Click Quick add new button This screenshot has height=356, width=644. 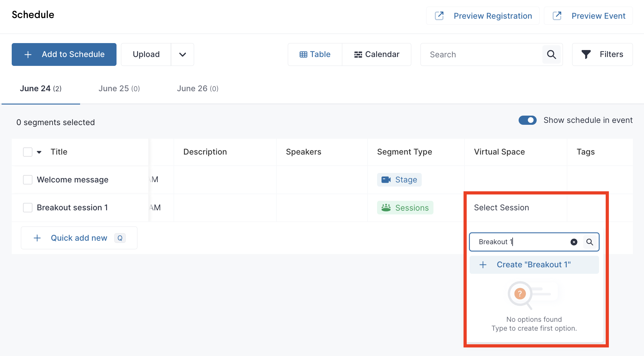pos(79,238)
